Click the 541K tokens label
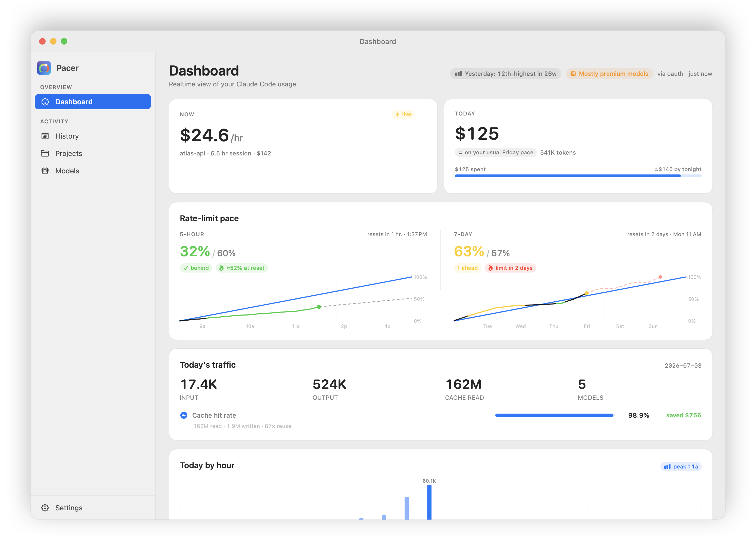756x550 pixels. point(558,152)
